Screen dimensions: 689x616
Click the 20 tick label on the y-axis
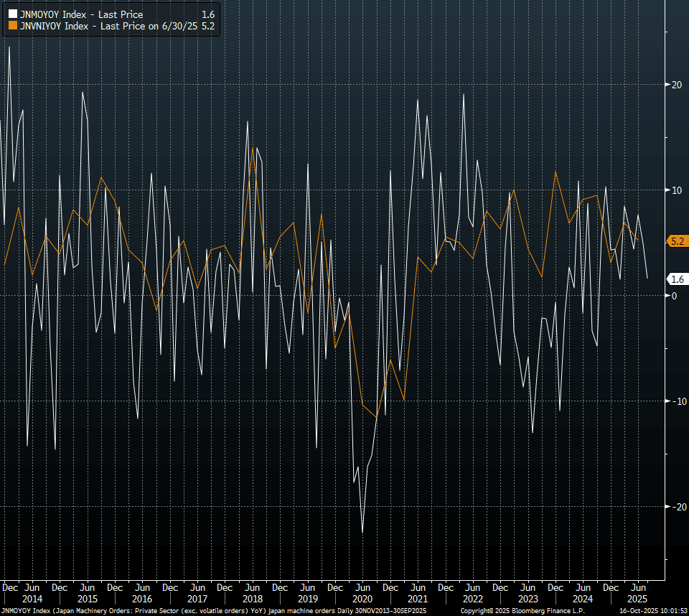(676, 85)
